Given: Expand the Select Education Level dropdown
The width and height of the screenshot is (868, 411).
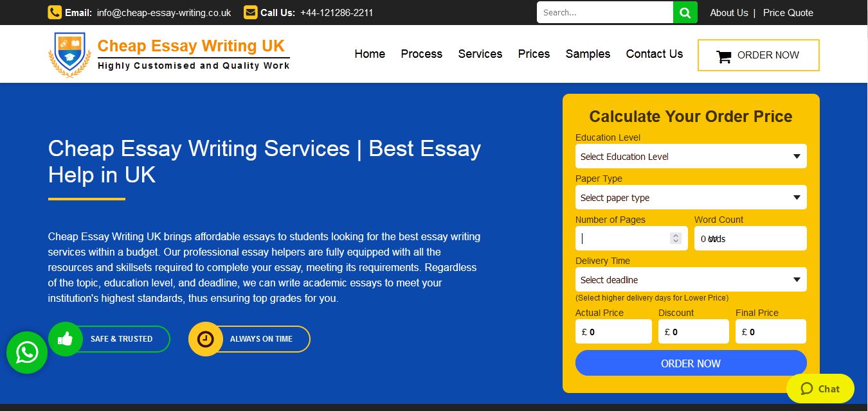Looking at the screenshot, I should click(x=691, y=156).
